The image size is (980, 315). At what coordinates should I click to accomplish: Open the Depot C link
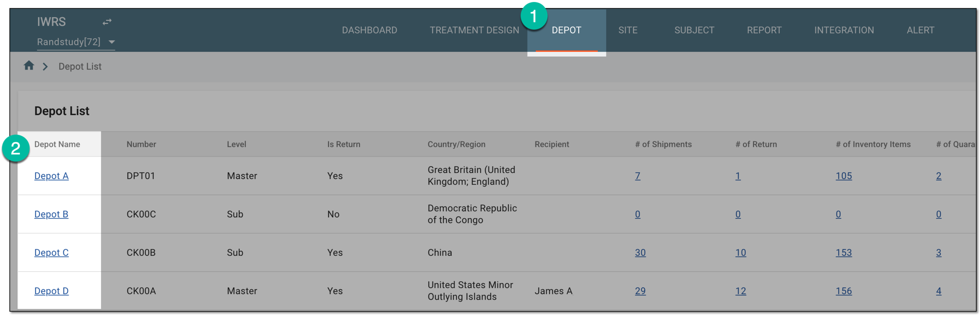coord(51,253)
